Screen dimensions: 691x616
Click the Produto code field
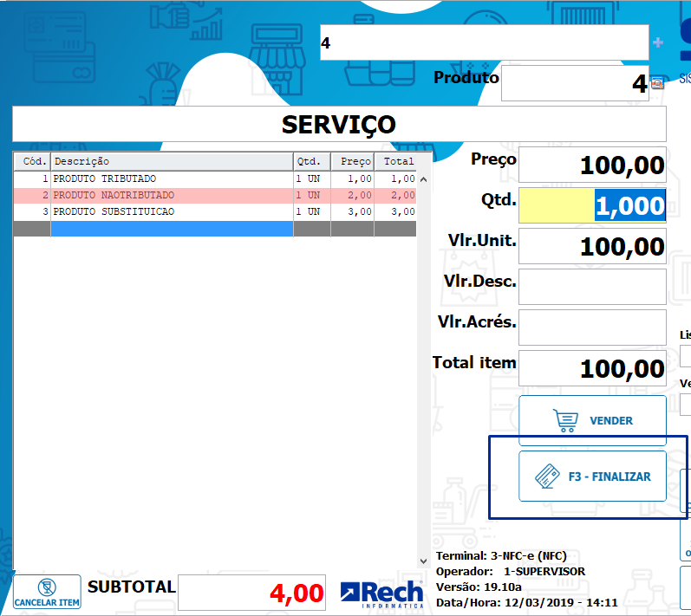click(x=575, y=83)
